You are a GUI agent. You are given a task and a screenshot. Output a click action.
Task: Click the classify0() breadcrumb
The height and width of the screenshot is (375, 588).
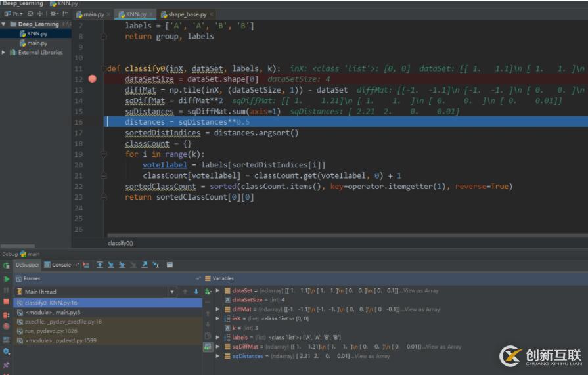tap(120, 244)
